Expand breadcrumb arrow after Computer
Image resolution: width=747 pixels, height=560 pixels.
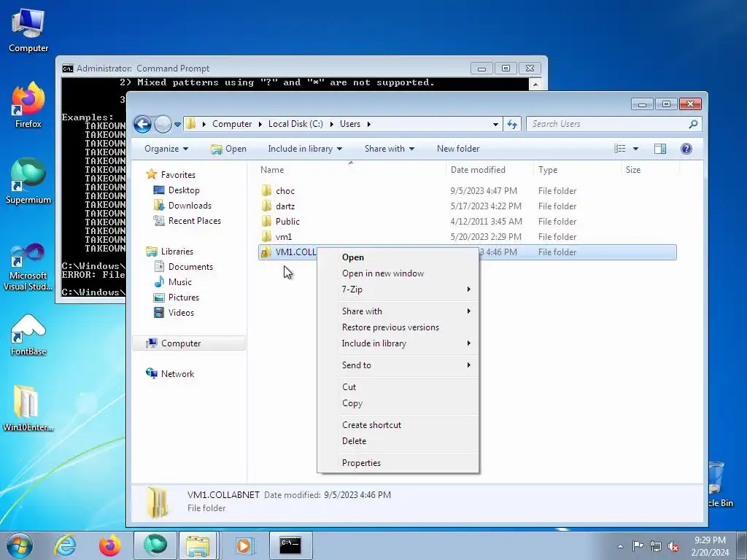point(260,124)
